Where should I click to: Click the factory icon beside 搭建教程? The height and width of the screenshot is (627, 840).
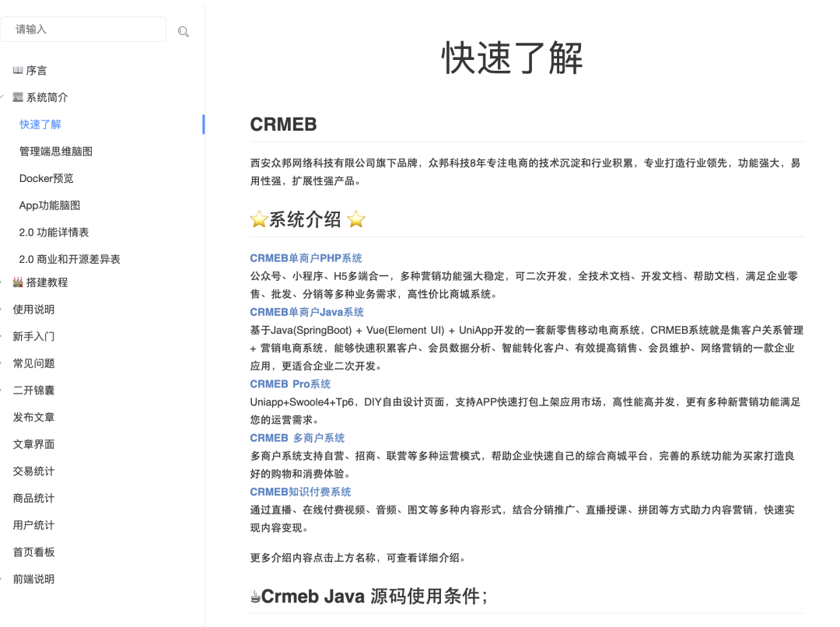pos(18,282)
